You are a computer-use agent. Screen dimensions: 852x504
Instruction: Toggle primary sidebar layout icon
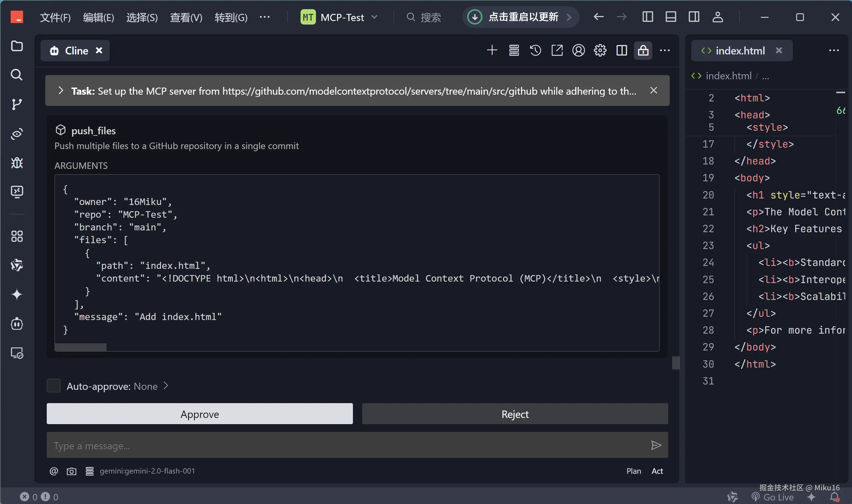coord(648,17)
